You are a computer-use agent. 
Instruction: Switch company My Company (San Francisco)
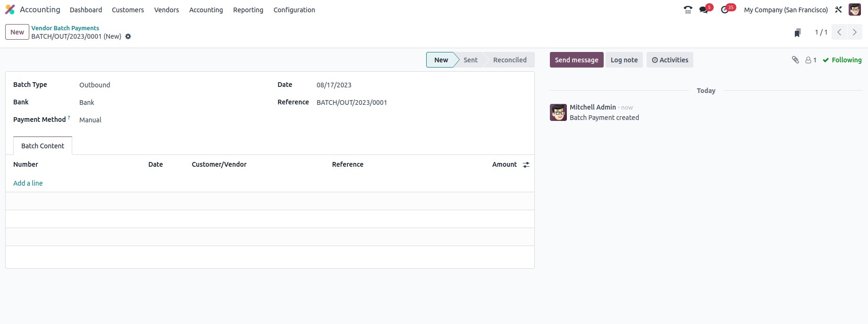[x=786, y=10]
